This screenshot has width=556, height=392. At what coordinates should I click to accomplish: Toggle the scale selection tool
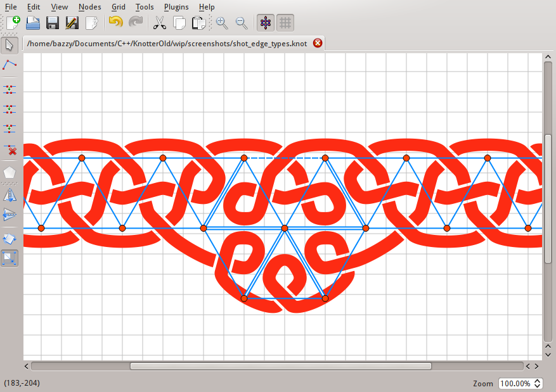tap(10, 258)
